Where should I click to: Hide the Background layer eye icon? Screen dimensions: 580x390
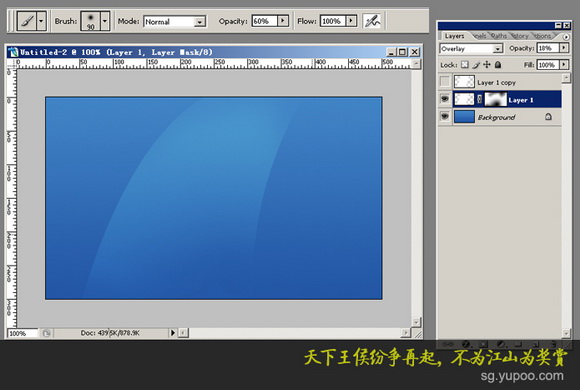pos(445,117)
